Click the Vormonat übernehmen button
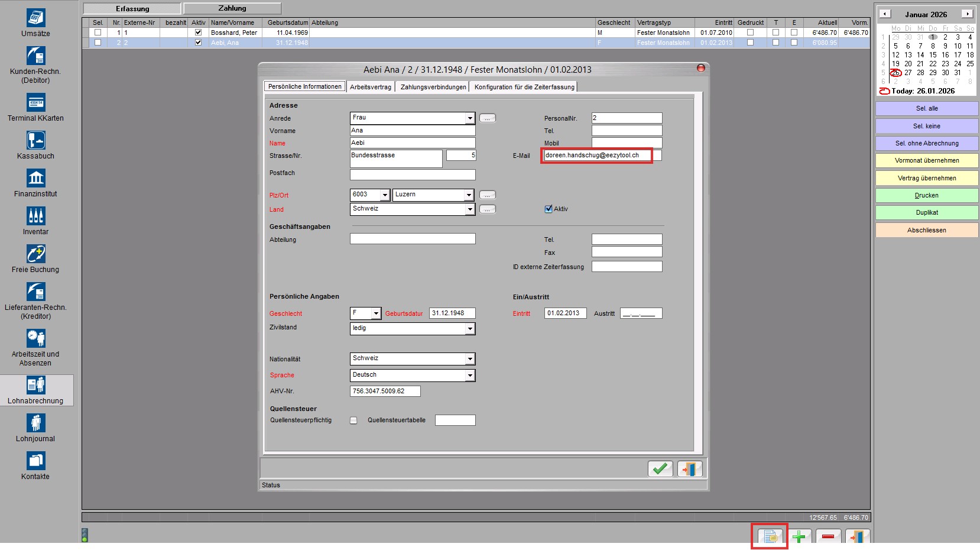Screen dimensions: 980x550 coord(926,161)
